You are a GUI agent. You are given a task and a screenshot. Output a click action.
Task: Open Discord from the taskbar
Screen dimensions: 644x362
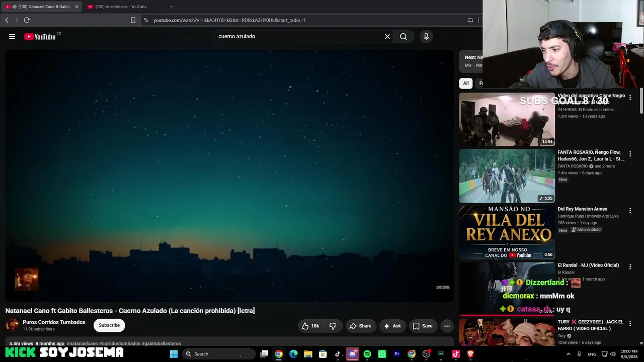[353, 354]
